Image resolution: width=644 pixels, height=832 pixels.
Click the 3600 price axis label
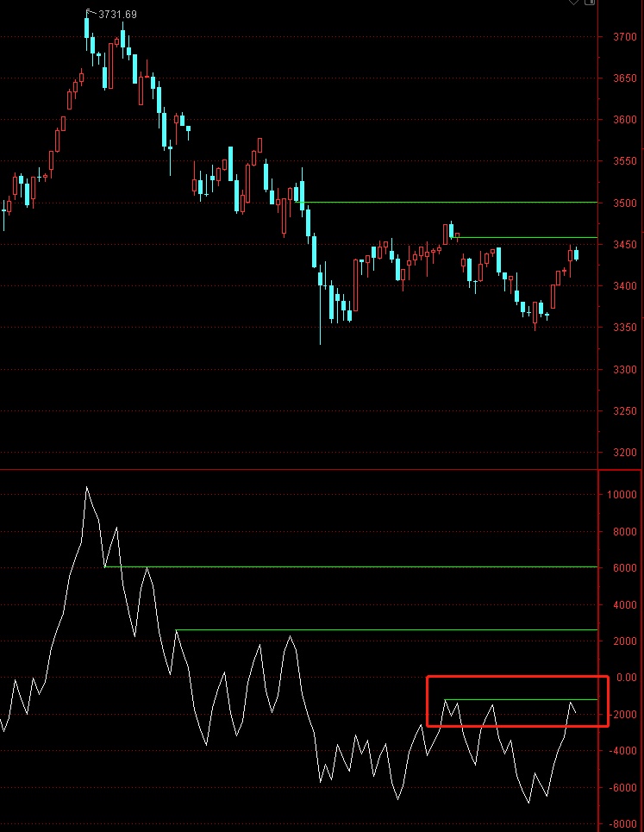[x=624, y=119]
